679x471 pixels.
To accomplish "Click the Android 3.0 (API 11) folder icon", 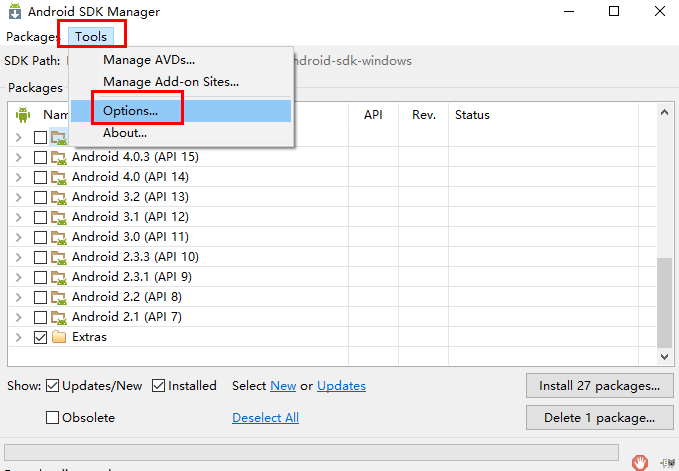I will (x=59, y=237).
